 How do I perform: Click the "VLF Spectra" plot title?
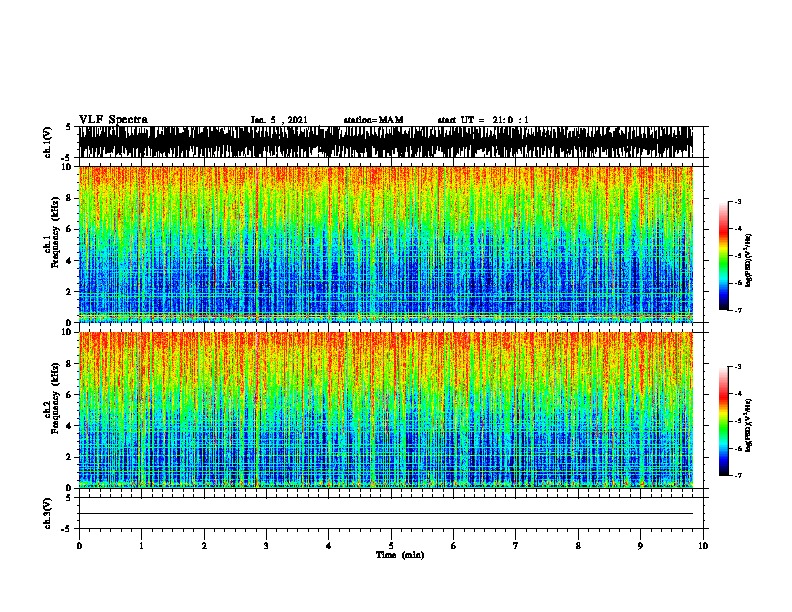click(113, 120)
